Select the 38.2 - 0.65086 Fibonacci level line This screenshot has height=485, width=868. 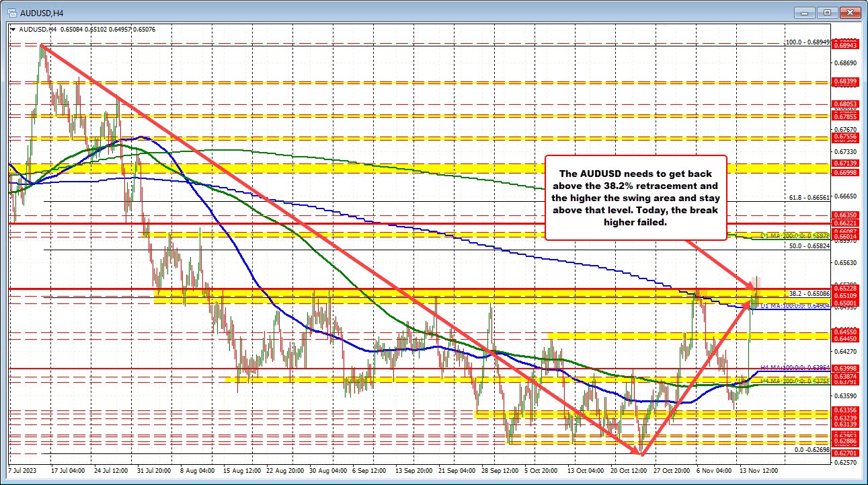[x=810, y=293]
